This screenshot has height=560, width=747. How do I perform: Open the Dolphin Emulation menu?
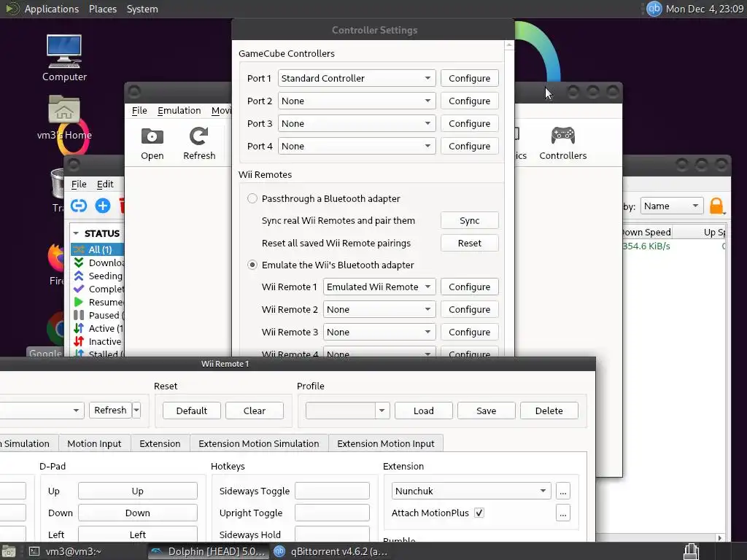[x=179, y=111]
